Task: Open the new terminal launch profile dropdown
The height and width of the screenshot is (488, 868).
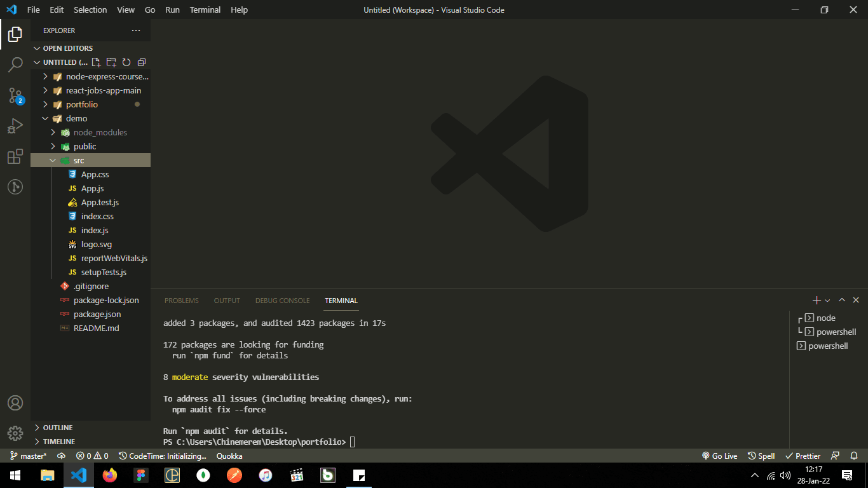Action: tap(827, 301)
